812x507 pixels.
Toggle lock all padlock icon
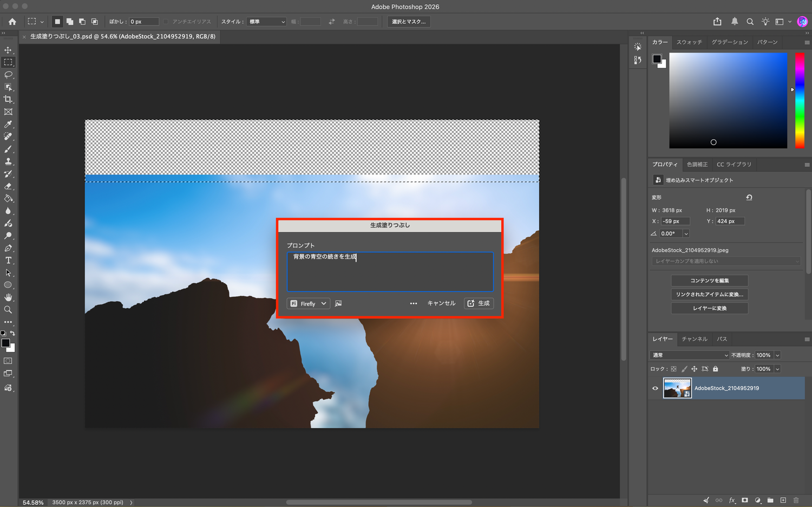point(715,369)
